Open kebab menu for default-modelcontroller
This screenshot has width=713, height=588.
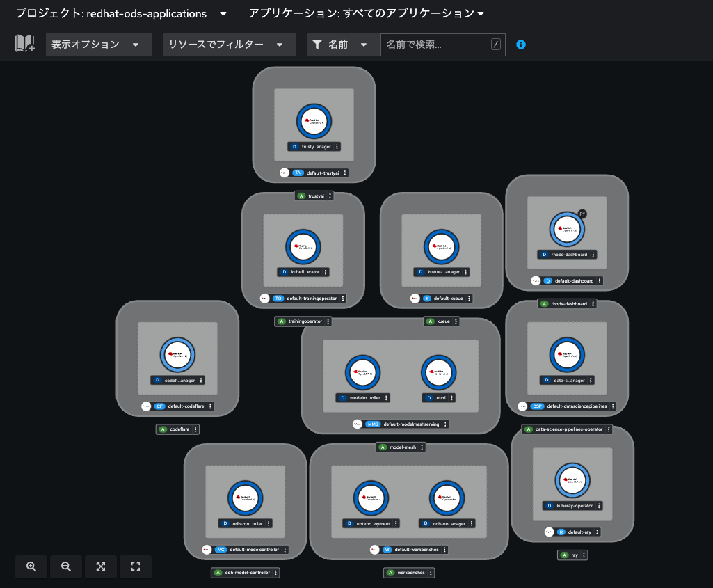[x=285, y=550]
